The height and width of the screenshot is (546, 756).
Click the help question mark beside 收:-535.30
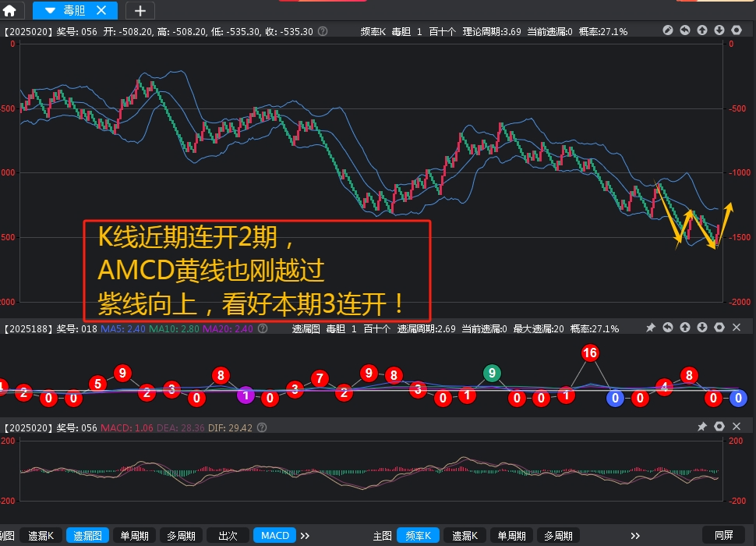pyautogui.click(x=323, y=31)
